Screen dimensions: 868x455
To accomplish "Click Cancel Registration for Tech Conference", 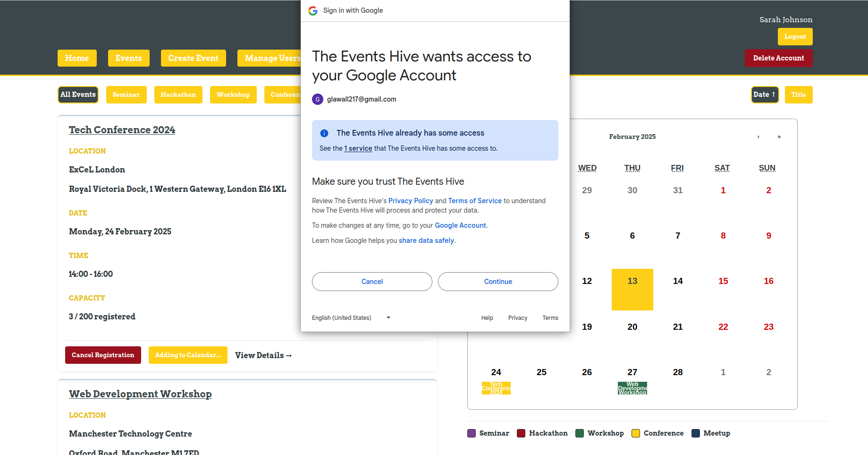I will click(x=103, y=355).
